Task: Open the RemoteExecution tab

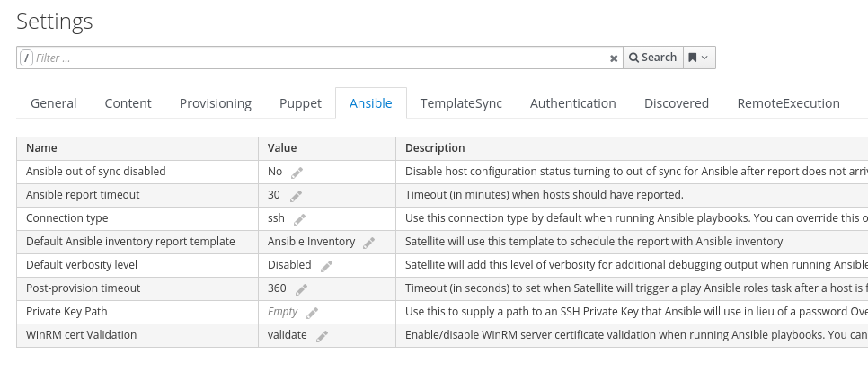Action: pyautogui.click(x=788, y=103)
